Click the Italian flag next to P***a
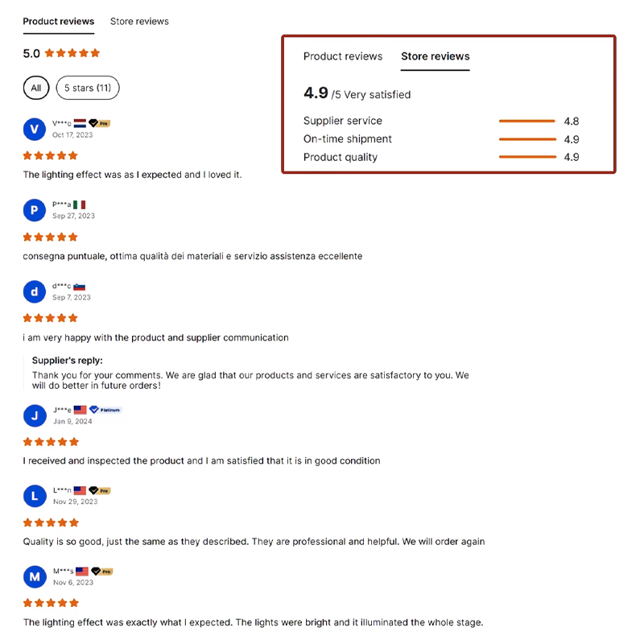644x644 pixels. tap(79, 204)
